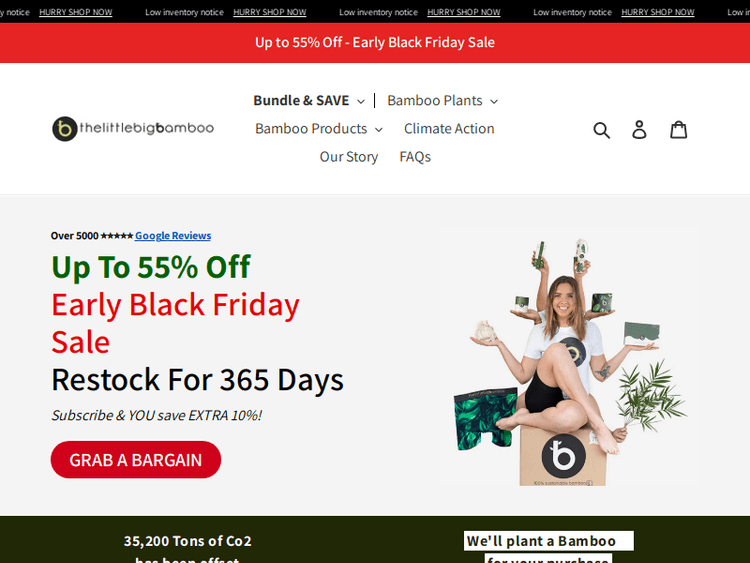Expand the Bamboo Plants dropdown arrow
Viewport: 750px width, 563px height.
tap(494, 101)
